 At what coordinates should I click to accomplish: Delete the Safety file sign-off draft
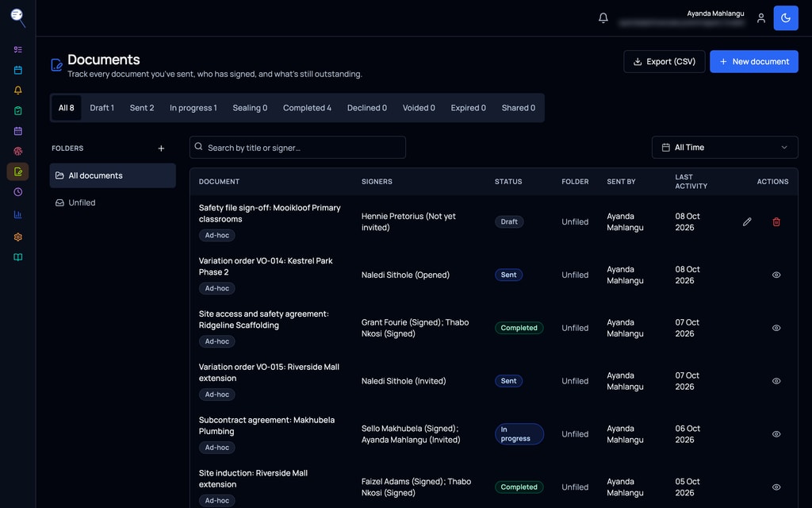point(776,222)
